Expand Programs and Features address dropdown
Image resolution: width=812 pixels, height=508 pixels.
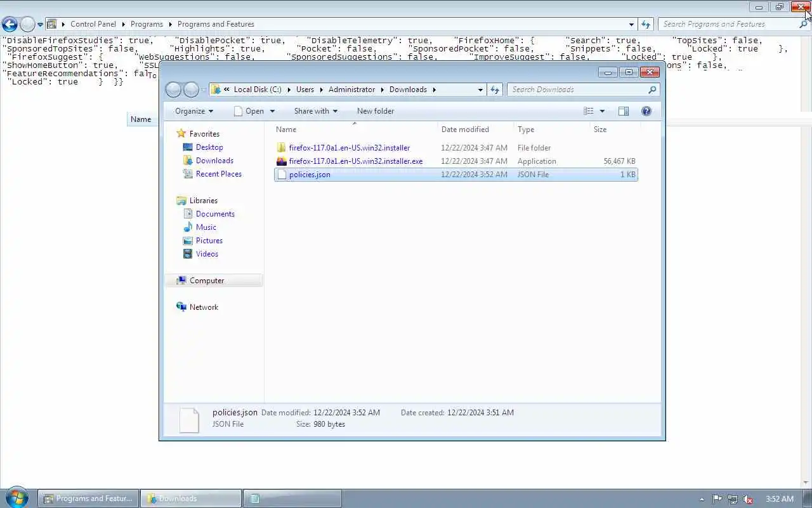click(x=631, y=24)
